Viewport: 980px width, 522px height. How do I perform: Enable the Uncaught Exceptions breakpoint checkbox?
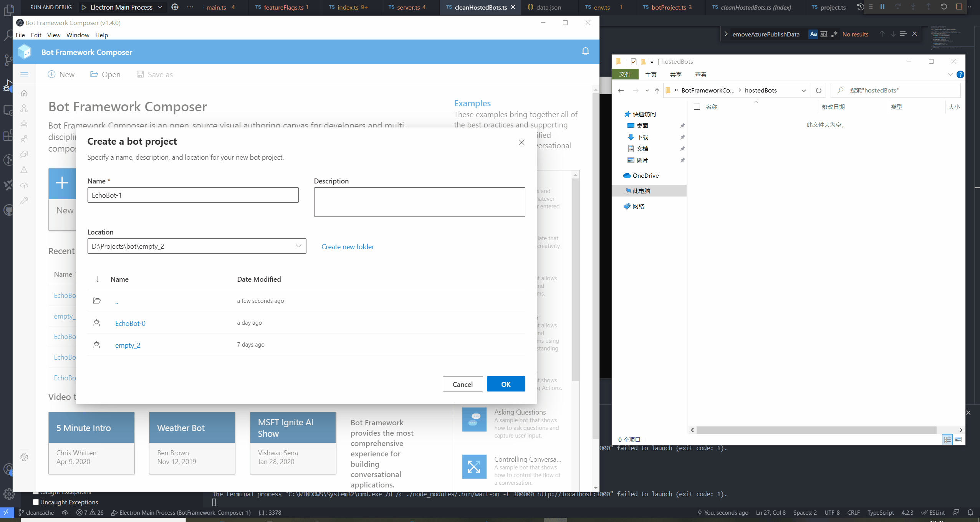tap(36, 502)
